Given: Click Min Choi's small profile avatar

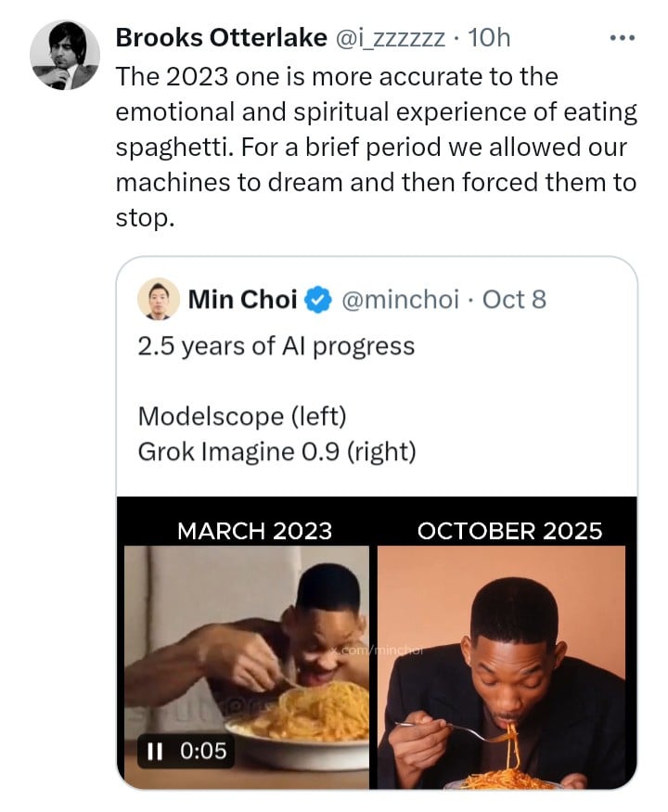Looking at the screenshot, I should click(159, 299).
